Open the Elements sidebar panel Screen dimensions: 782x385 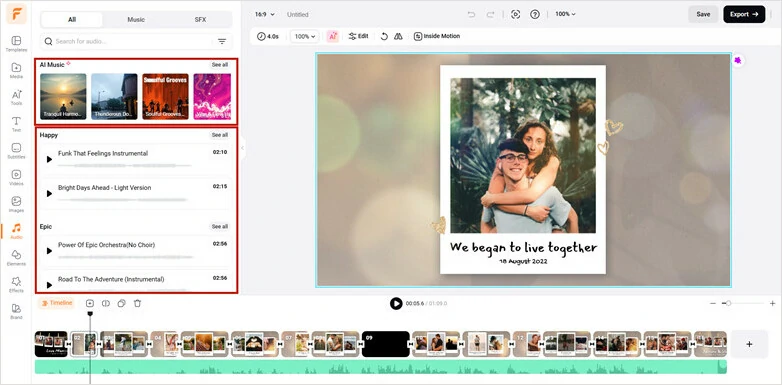(x=16, y=258)
